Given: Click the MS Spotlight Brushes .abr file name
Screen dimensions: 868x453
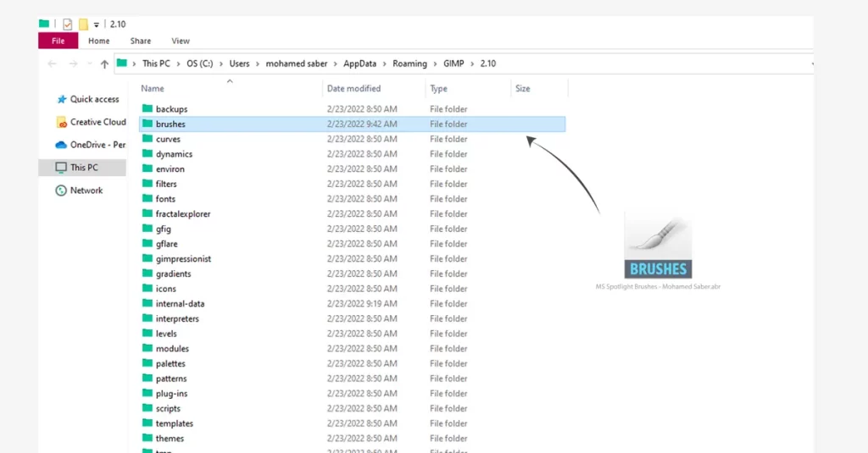Looking at the screenshot, I should coord(658,286).
